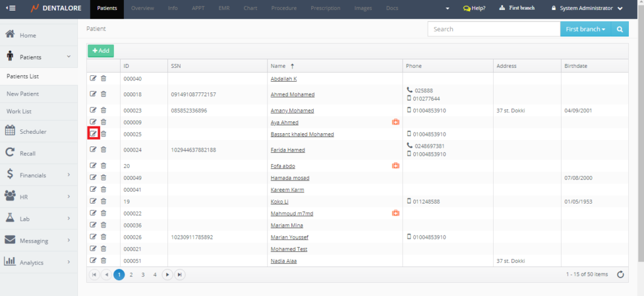644x296 pixels.
Task: Toggle the sidebar collapse menu icon
Action: coord(11,8)
